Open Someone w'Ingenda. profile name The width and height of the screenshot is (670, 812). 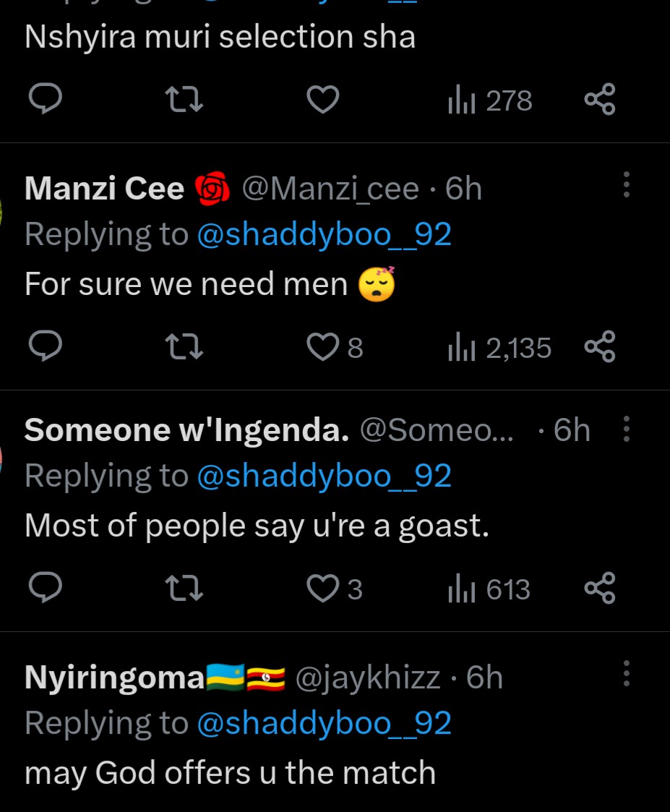186,430
